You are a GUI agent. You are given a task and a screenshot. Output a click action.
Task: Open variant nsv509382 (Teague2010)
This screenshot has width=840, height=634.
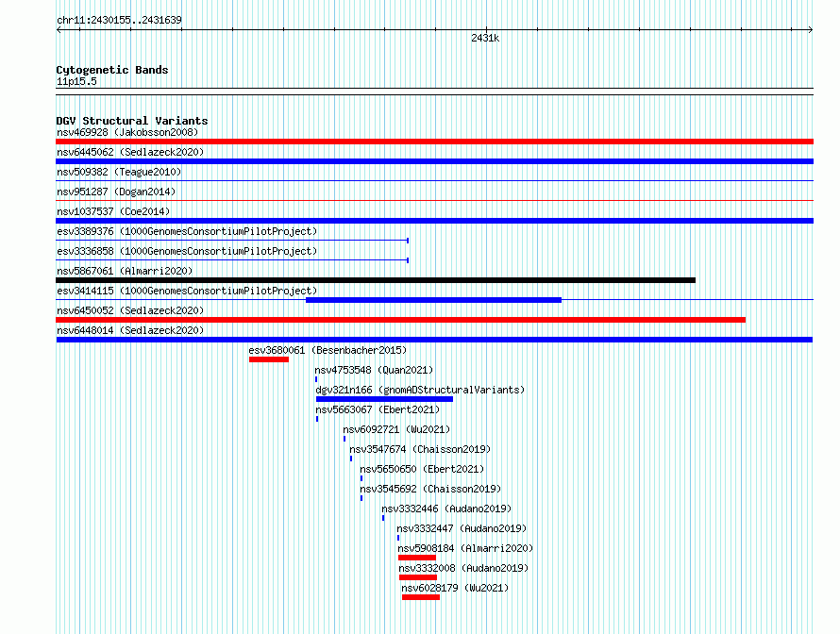tap(119, 172)
